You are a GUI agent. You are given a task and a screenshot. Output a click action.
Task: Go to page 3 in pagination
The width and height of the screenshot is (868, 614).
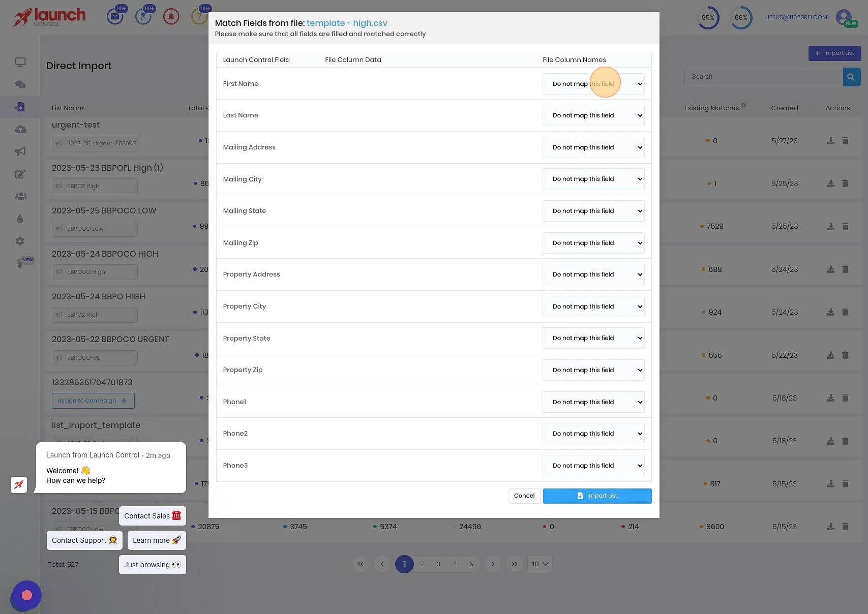(438, 564)
